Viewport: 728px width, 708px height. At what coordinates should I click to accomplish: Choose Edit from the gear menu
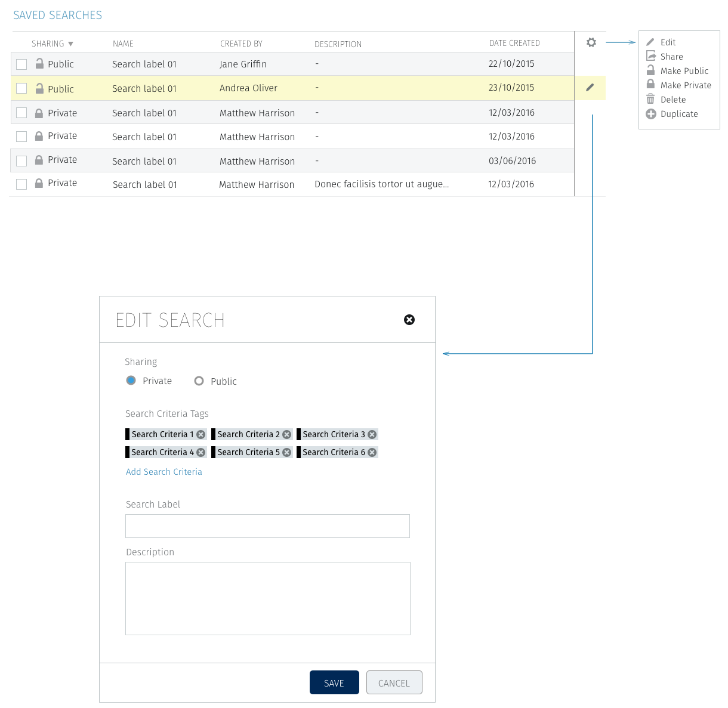coord(668,42)
